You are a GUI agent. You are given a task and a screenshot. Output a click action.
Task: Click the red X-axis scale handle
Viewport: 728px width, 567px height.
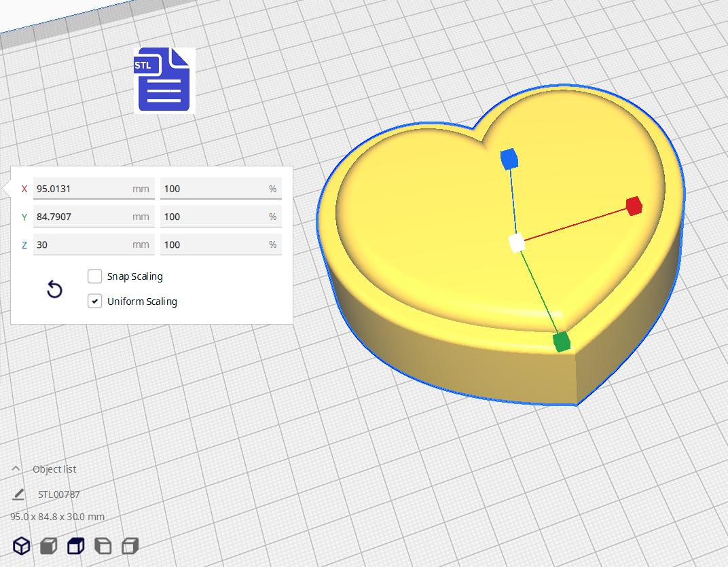[634, 206]
